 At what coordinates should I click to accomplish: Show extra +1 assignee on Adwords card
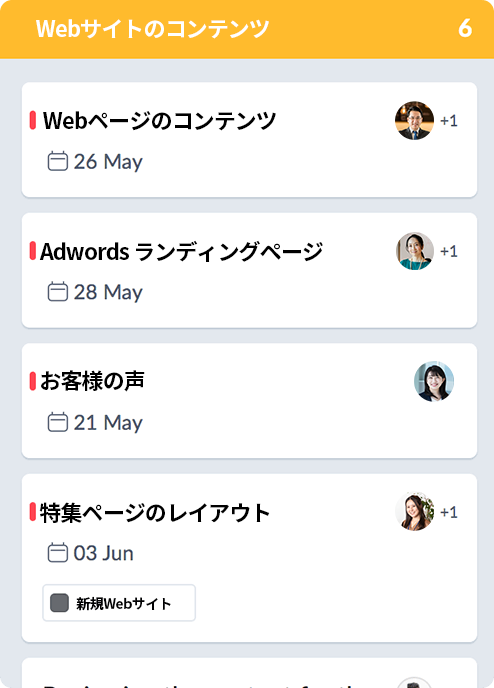click(449, 251)
